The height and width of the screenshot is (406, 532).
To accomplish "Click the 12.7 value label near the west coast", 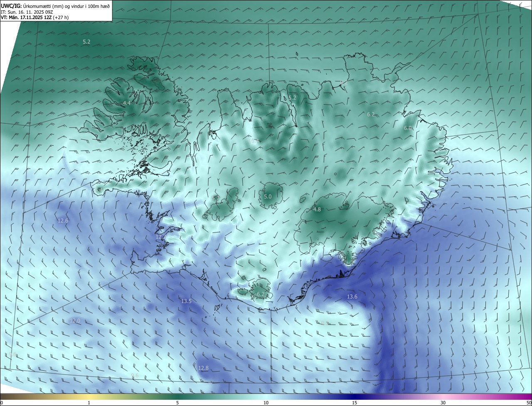I will 161,237.
